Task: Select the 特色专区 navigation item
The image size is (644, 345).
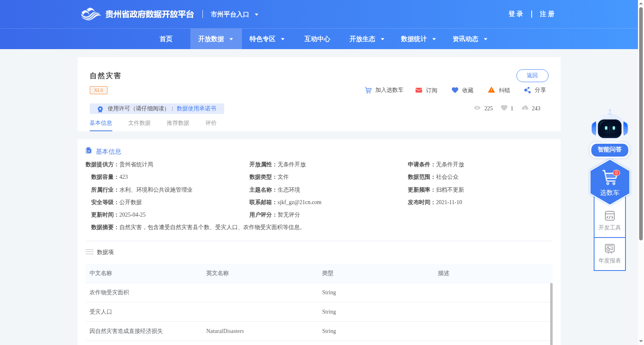Action: coord(262,39)
